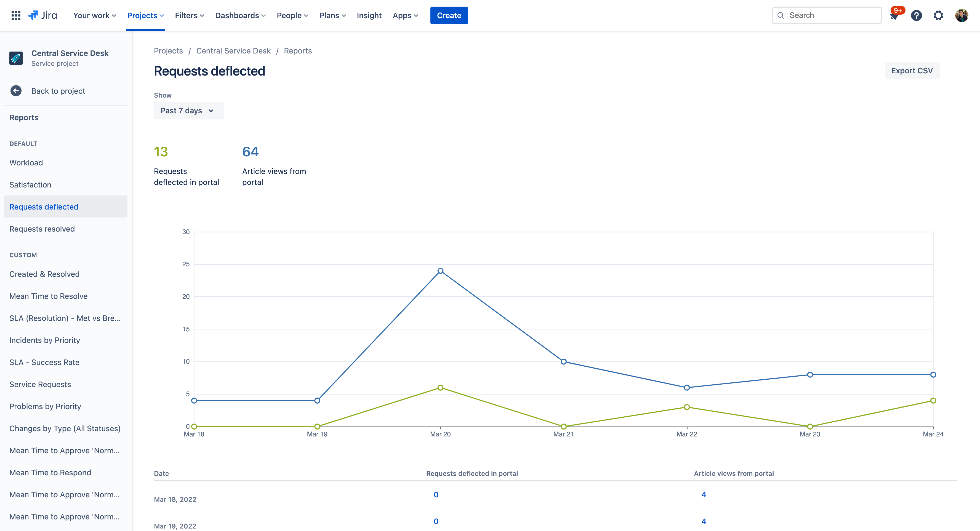
Task: Click the SLA - Success Rate report
Action: [44, 362]
